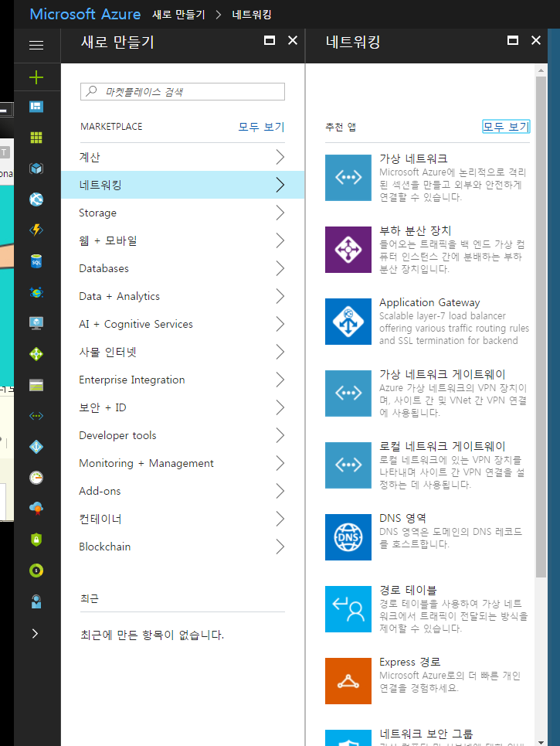Maximize the 새로 만들기 blade
This screenshot has height=746, width=560.
coord(270,40)
